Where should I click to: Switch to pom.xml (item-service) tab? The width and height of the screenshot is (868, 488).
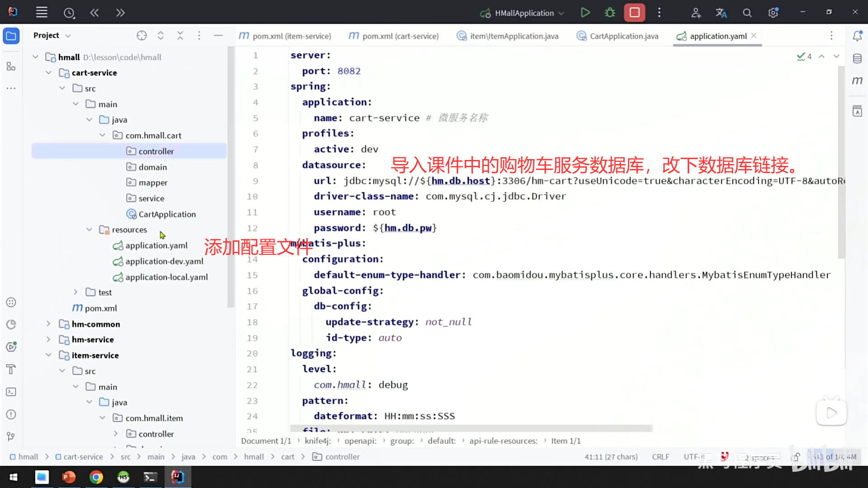pyautogui.click(x=291, y=36)
